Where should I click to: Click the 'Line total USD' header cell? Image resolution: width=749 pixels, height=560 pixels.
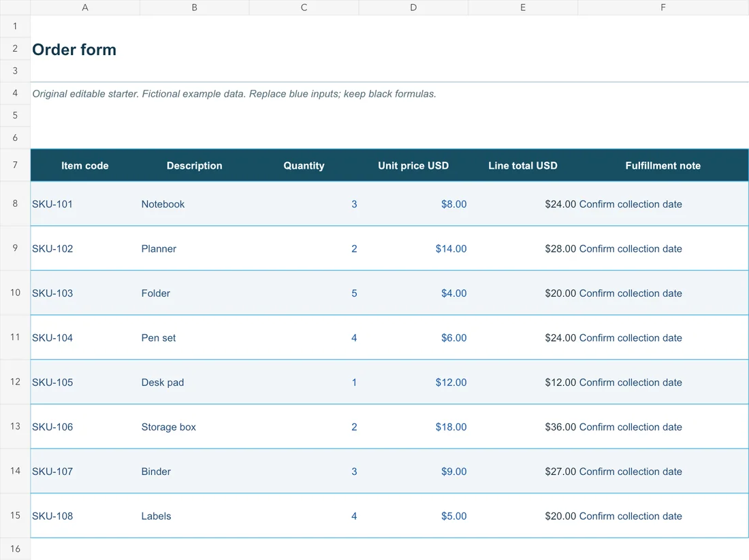coord(522,165)
